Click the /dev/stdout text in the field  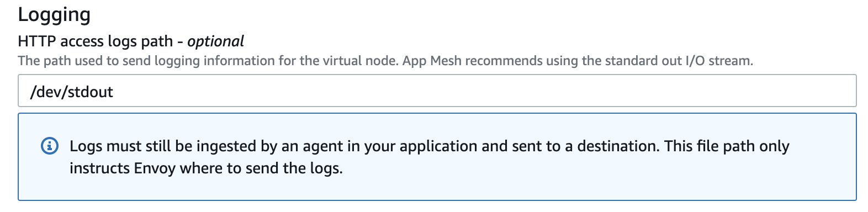point(72,92)
